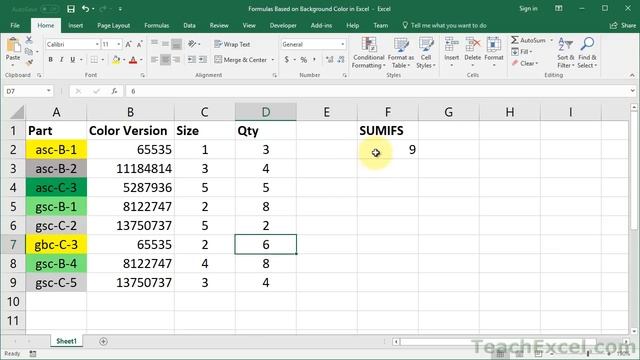Switch to the Insert ribbon tab
This screenshot has width=640, height=360.
[76, 25]
